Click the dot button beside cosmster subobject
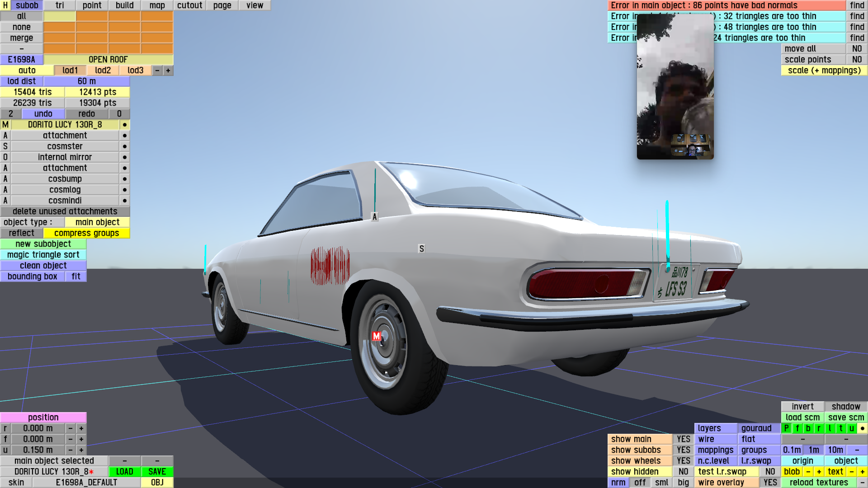This screenshot has width=868, height=488. (x=125, y=146)
